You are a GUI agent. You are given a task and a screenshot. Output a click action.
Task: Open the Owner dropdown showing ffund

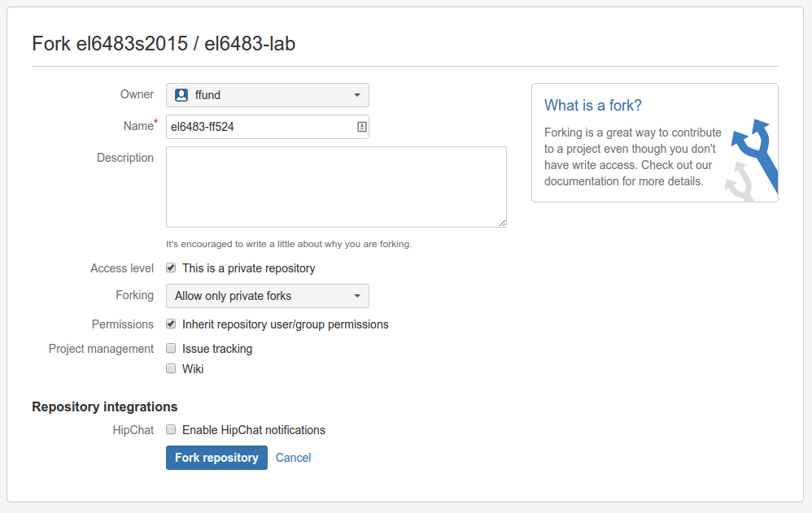[x=267, y=95]
